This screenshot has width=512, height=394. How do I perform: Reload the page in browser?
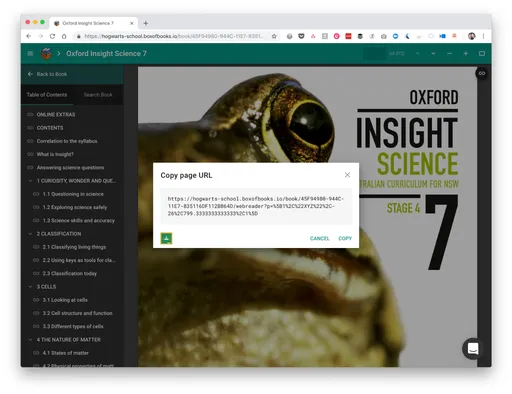point(52,36)
